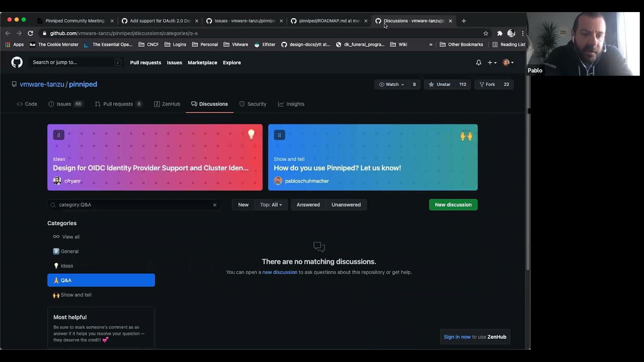The image size is (644, 362).
Task: Sort discussions by New
Action: (x=244, y=205)
